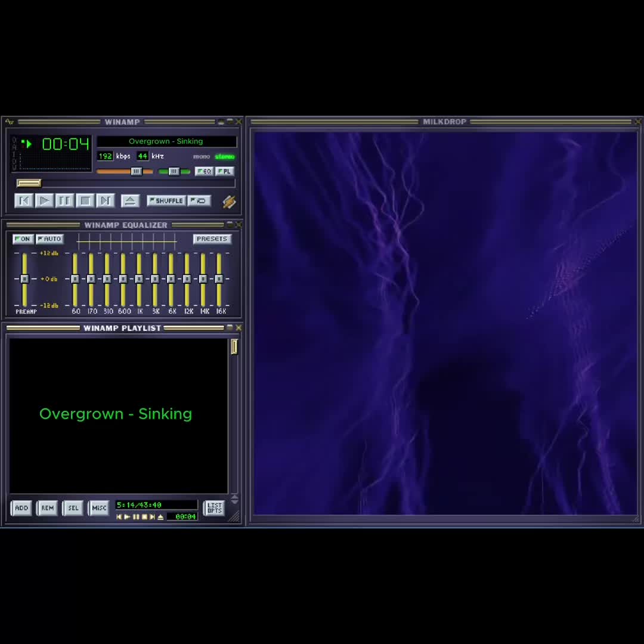Click mini stop icon in playlist window
This screenshot has width=644, height=644.
[x=144, y=516]
